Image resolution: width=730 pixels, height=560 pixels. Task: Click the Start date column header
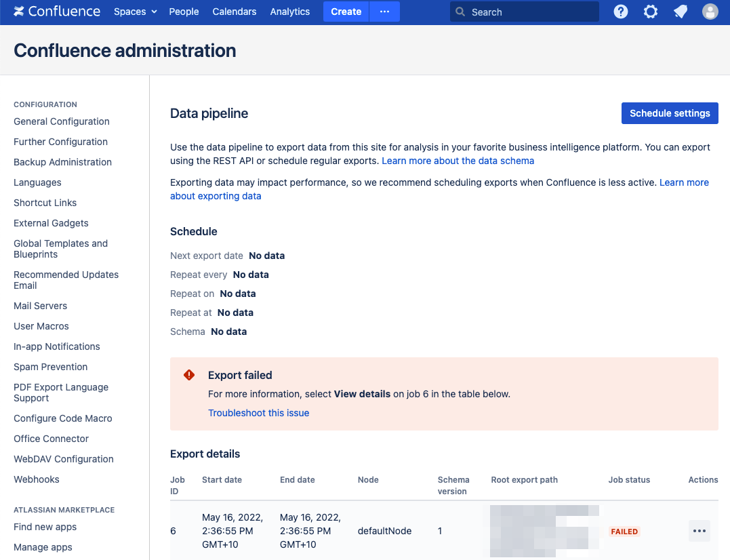[x=222, y=480]
